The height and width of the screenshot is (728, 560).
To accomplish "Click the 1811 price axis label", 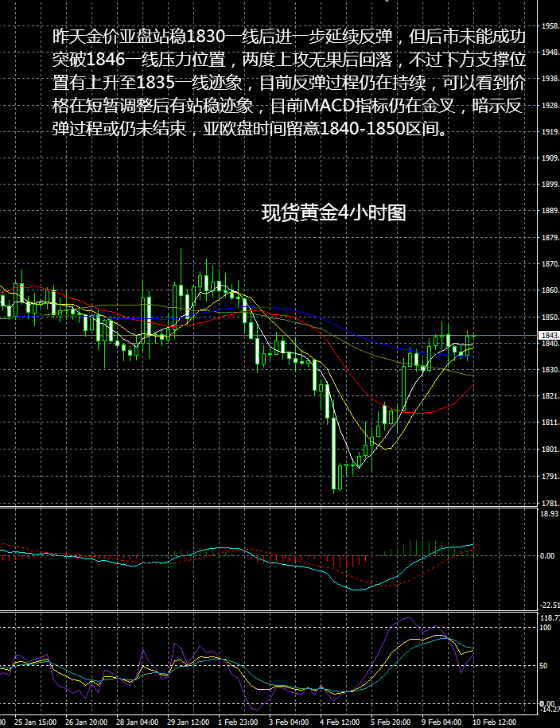I will click(550, 422).
